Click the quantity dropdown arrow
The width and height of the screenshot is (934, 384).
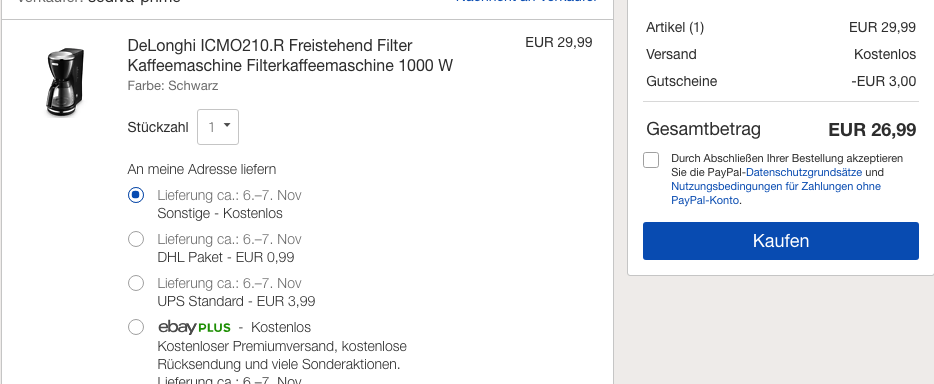point(227,126)
